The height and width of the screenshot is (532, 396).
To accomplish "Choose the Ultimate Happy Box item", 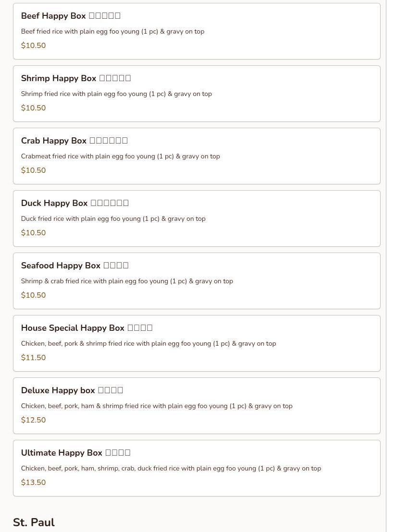I will (x=197, y=468).
